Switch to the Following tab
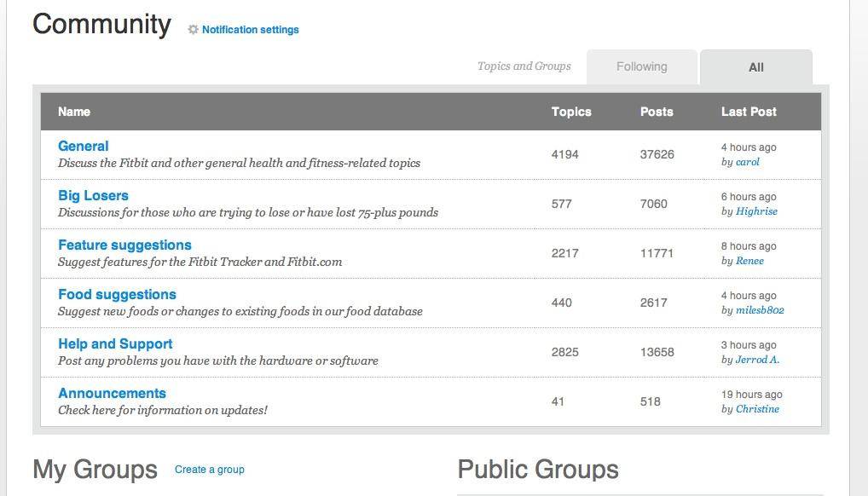The width and height of the screenshot is (868, 496). tap(642, 66)
